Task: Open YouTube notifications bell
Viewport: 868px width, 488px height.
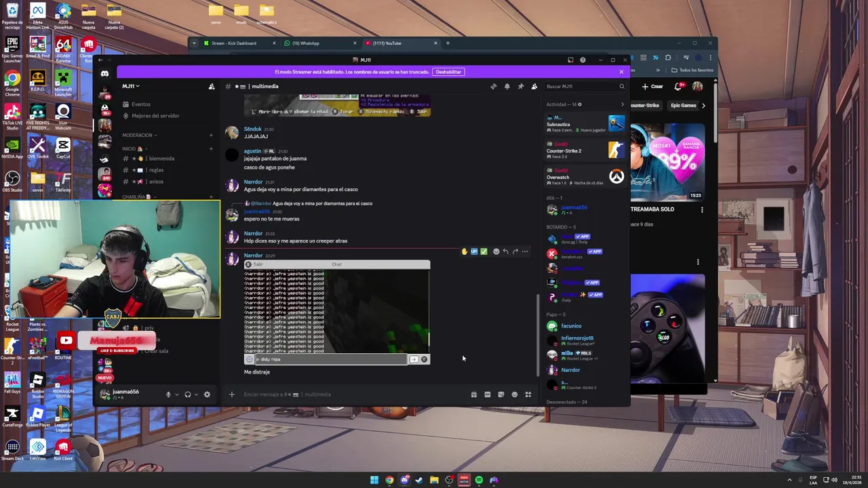Action: point(678,87)
